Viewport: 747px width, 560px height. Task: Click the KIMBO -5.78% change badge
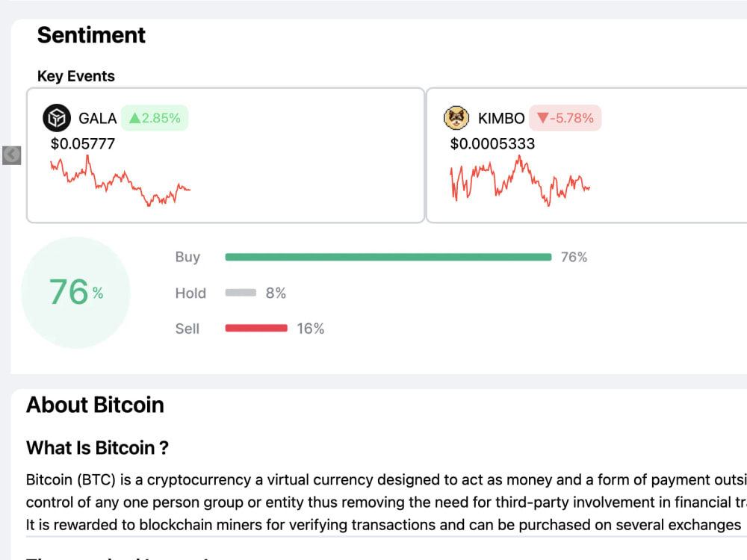(x=565, y=118)
